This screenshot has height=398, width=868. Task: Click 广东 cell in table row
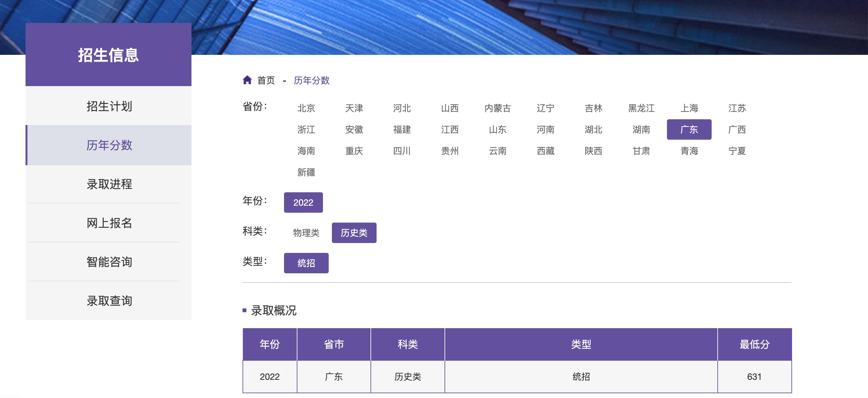tap(333, 376)
